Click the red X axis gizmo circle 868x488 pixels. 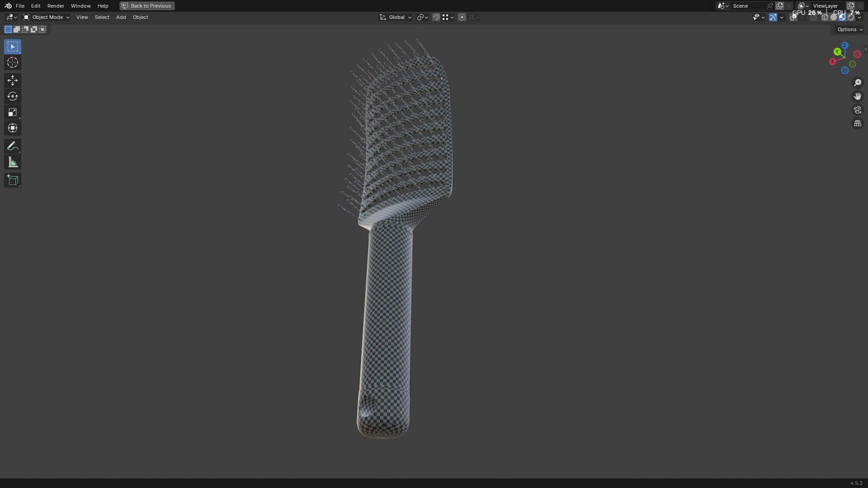coord(832,61)
